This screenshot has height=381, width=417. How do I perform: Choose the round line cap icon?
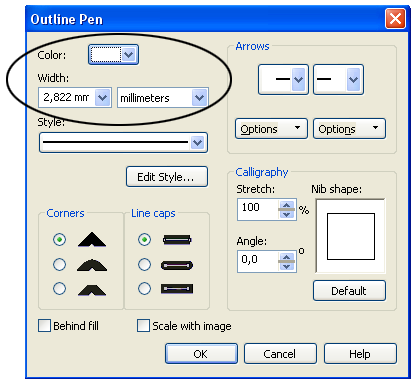[x=177, y=265]
